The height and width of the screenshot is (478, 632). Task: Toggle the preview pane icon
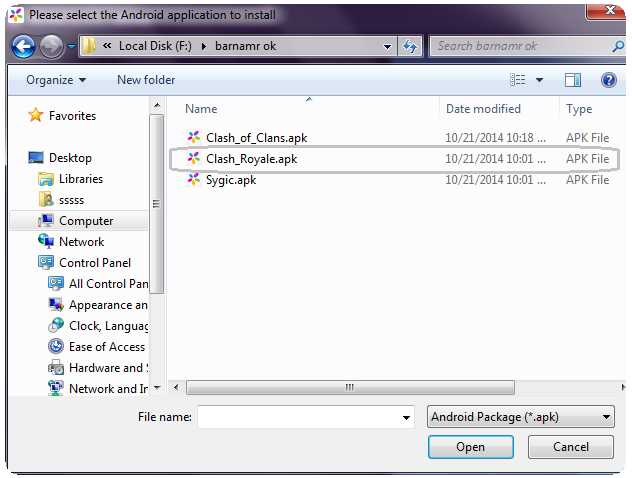[573, 80]
